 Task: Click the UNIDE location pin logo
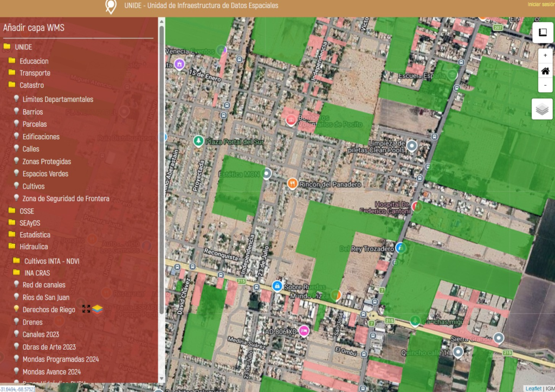[x=111, y=7]
